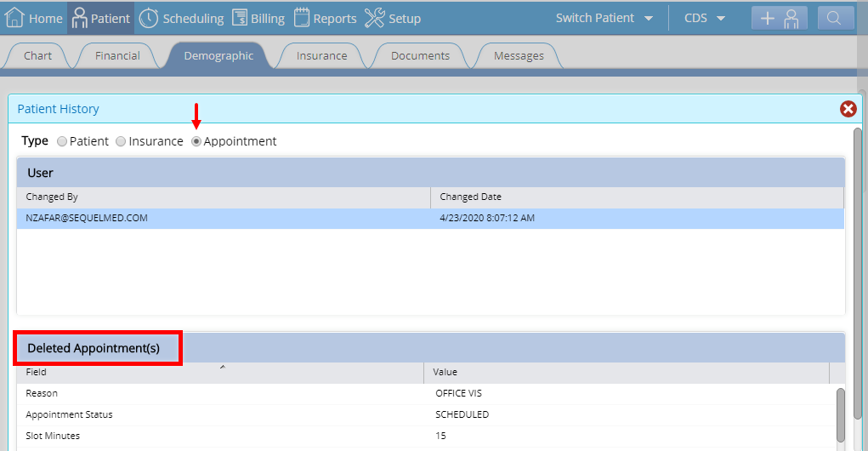This screenshot has width=868, height=451.
Task: Click the Changed Date column header
Action: click(637, 197)
